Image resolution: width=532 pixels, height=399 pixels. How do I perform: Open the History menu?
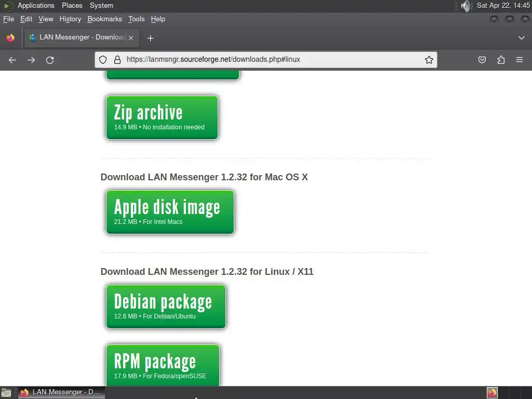tap(70, 19)
